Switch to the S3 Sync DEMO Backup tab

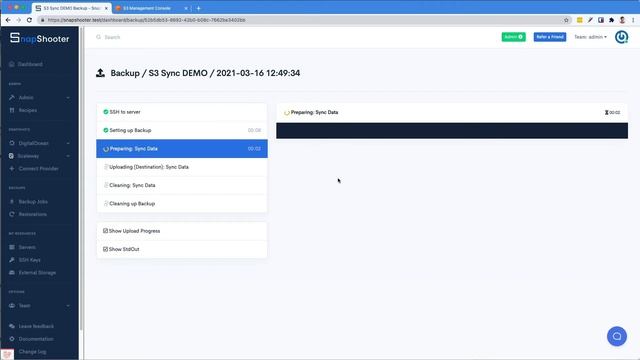pos(72,8)
